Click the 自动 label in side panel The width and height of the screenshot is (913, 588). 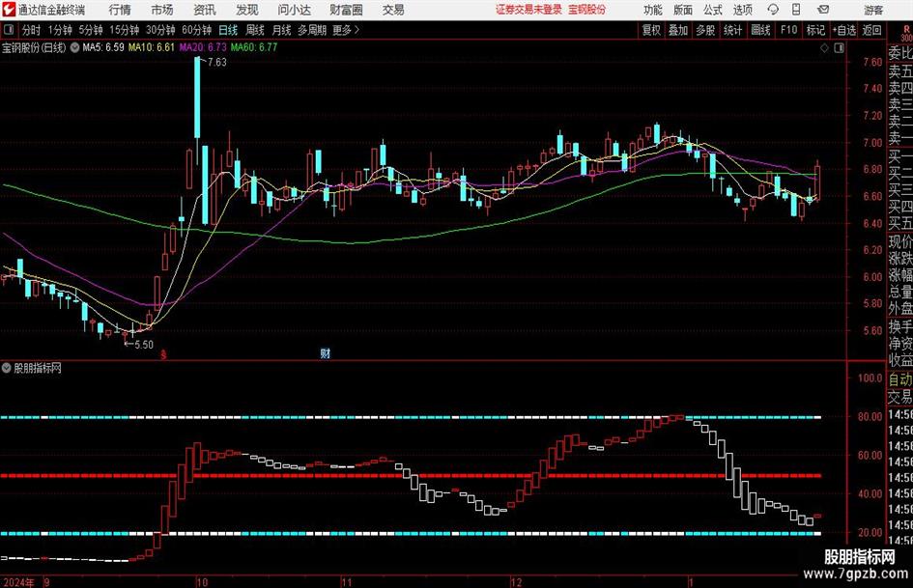(x=899, y=379)
